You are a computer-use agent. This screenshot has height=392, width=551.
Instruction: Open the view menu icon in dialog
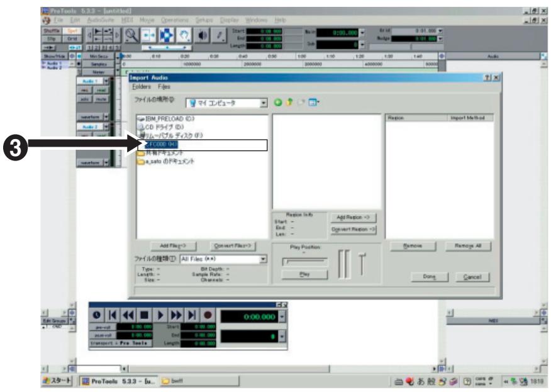(313, 103)
